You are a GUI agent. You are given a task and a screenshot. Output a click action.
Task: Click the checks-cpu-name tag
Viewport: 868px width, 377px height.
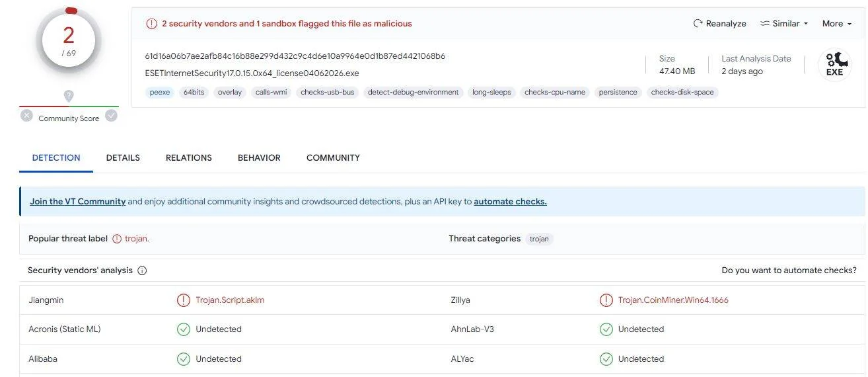tap(555, 92)
